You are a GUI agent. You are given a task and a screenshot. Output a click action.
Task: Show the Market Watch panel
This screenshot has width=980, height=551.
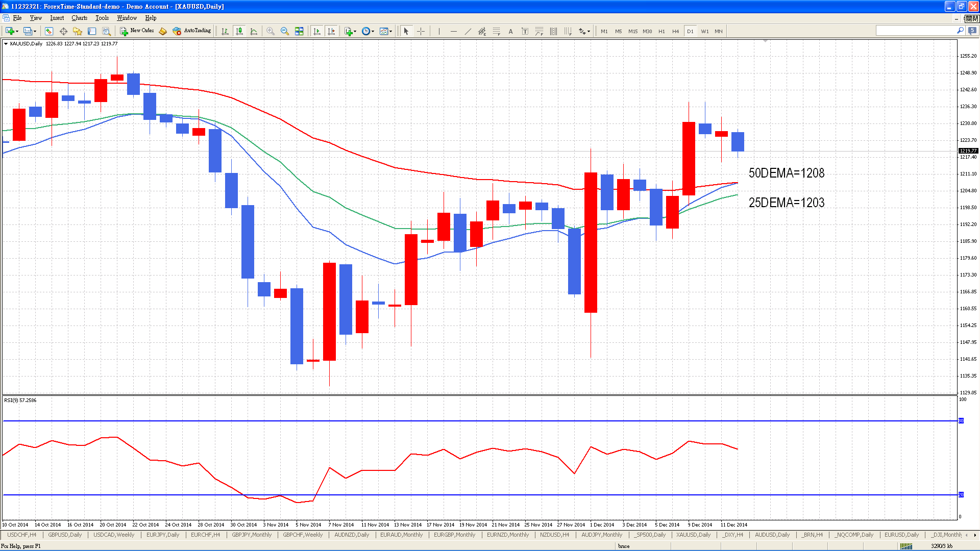pyautogui.click(x=49, y=31)
